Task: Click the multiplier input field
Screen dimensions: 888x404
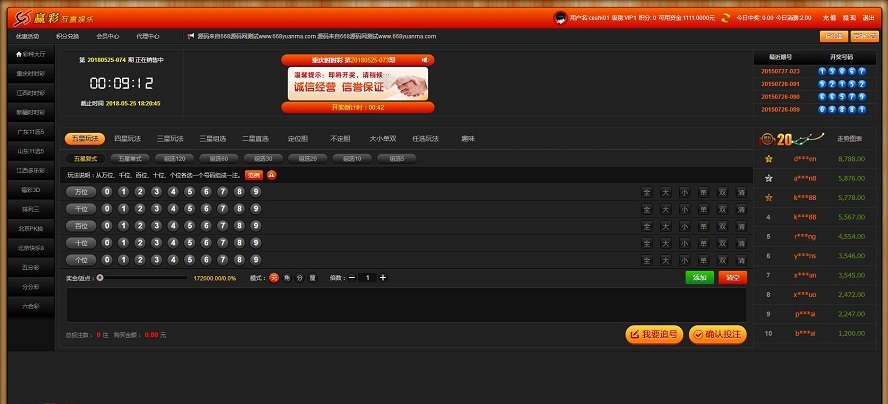Action: coord(367,277)
